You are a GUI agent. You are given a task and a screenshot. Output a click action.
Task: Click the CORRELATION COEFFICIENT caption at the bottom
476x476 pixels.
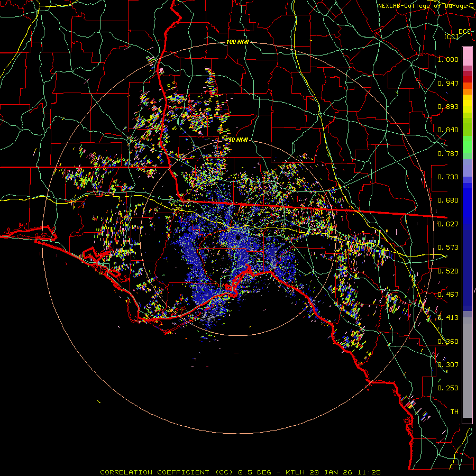click(x=240, y=472)
